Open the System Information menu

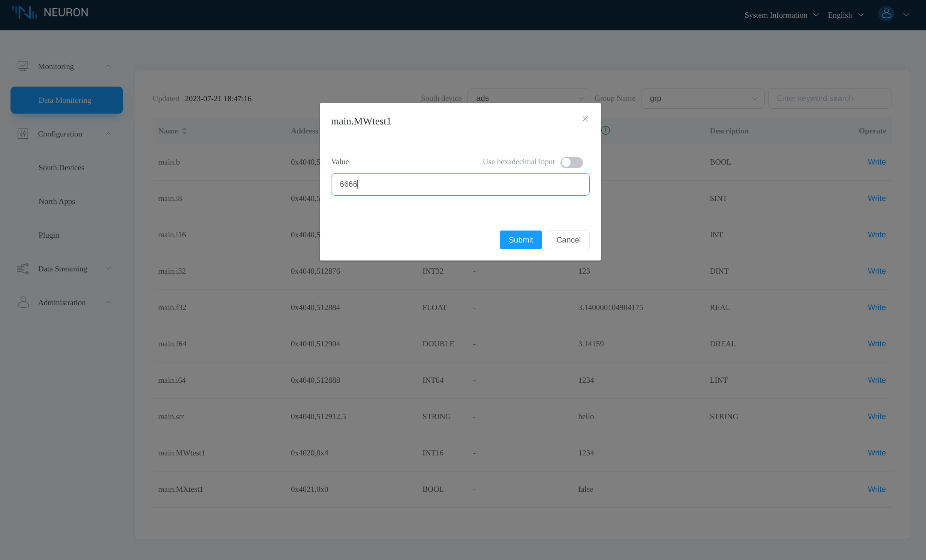point(781,15)
